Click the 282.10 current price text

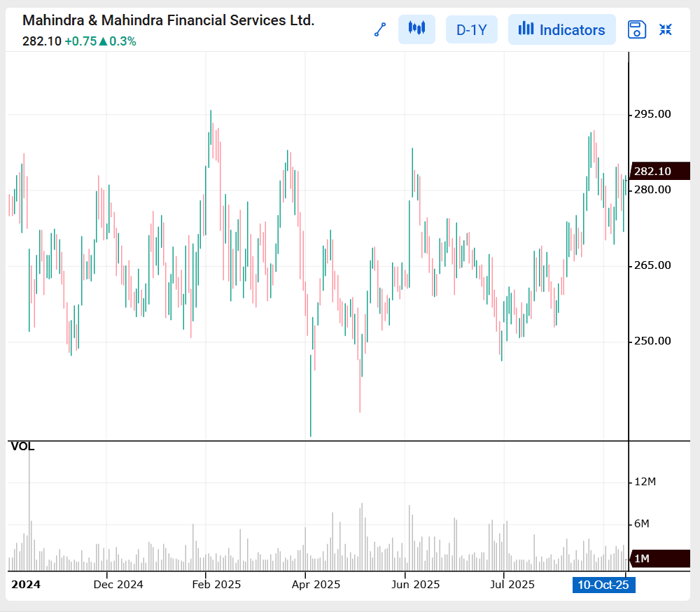[x=42, y=41]
